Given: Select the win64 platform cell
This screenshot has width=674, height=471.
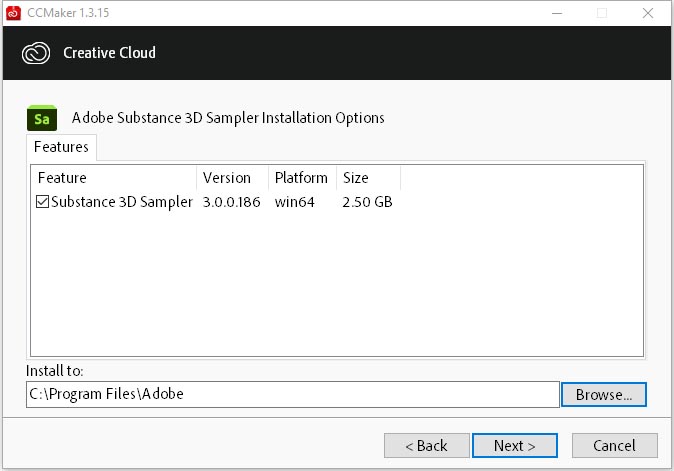Looking at the screenshot, I should (294, 202).
